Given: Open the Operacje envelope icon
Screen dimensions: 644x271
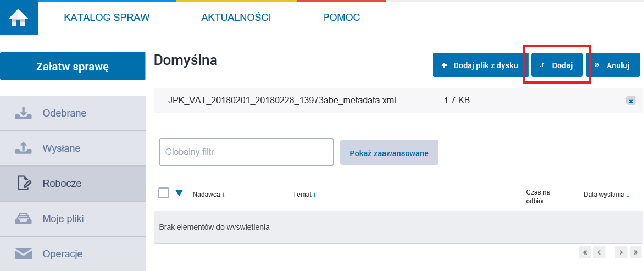Looking at the screenshot, I should [24, 254].
